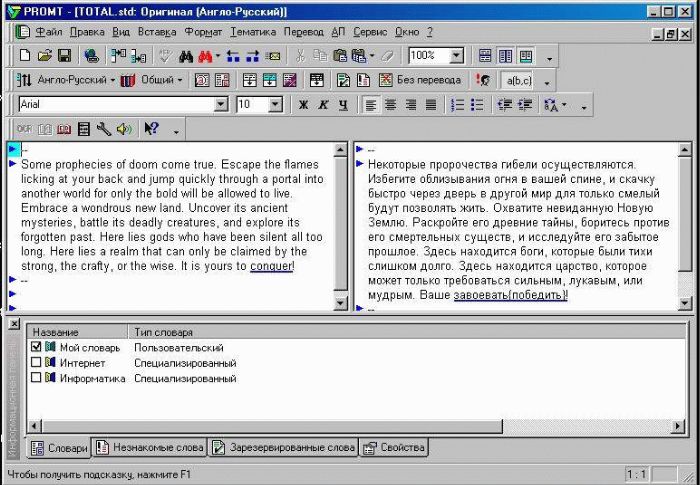Open the font size 10 dropdown
700x485 pixels.
click(275, 105)
